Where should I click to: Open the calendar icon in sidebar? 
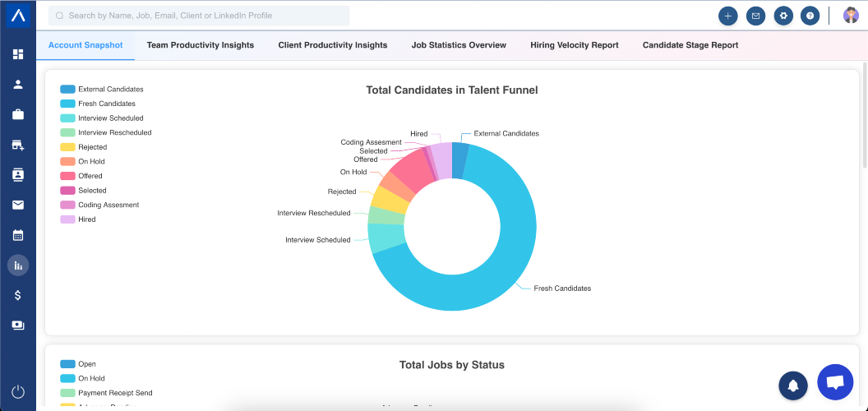click(18, 235)
